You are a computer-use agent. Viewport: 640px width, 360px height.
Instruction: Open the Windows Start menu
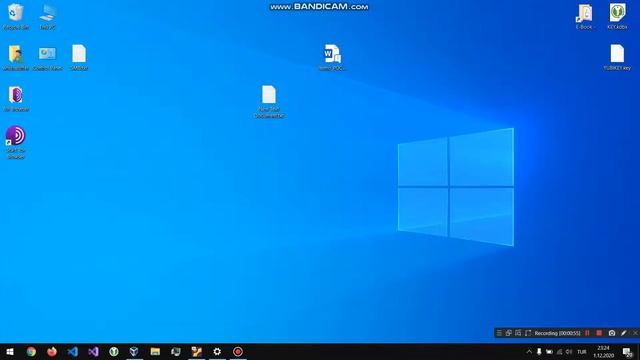click(10, 351)
